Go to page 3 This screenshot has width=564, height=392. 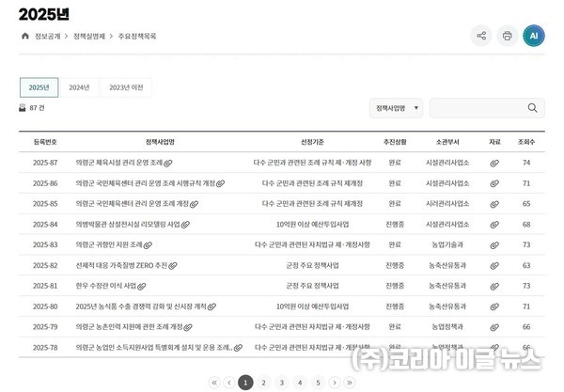[x=282, y=383]
